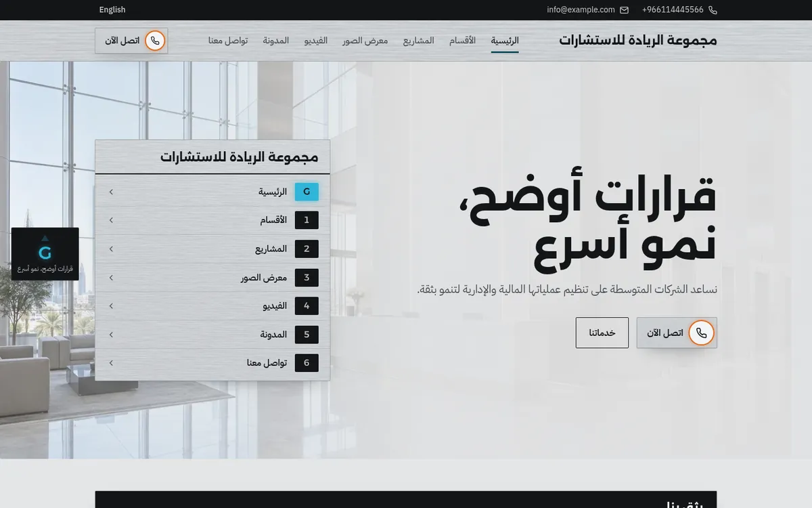Image resolution: width=812 pixels, height=508 pixels.
Task: Click the hero subtitle starting نساعد الشركات المتوسطة
Action: pos(567,290)
